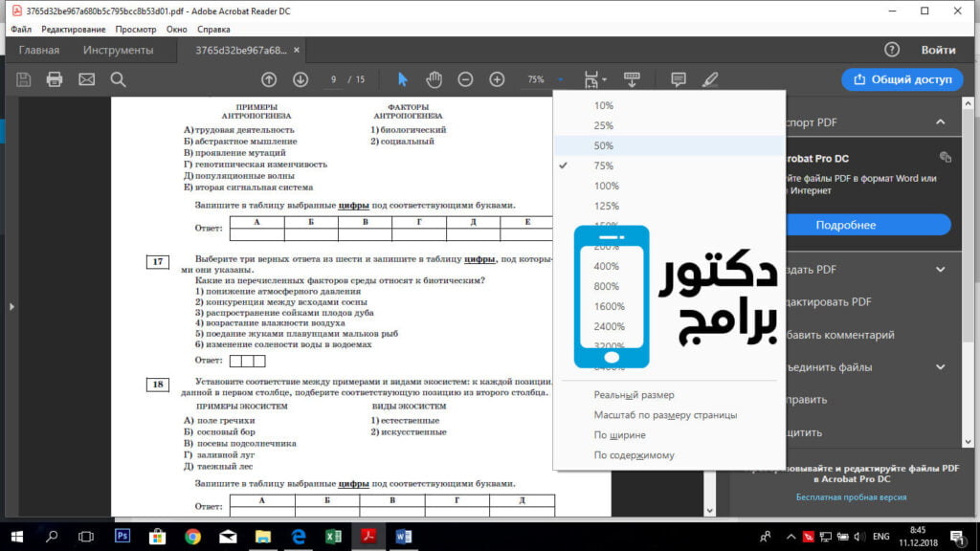
Task: Save the PDF file
Action: [x=23, y=79]
